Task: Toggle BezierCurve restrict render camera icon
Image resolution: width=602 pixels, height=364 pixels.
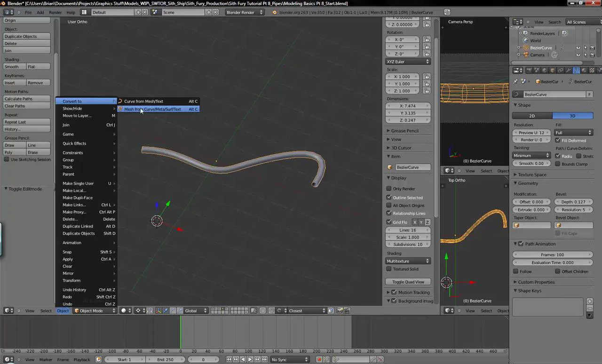Action: (594, 47)
